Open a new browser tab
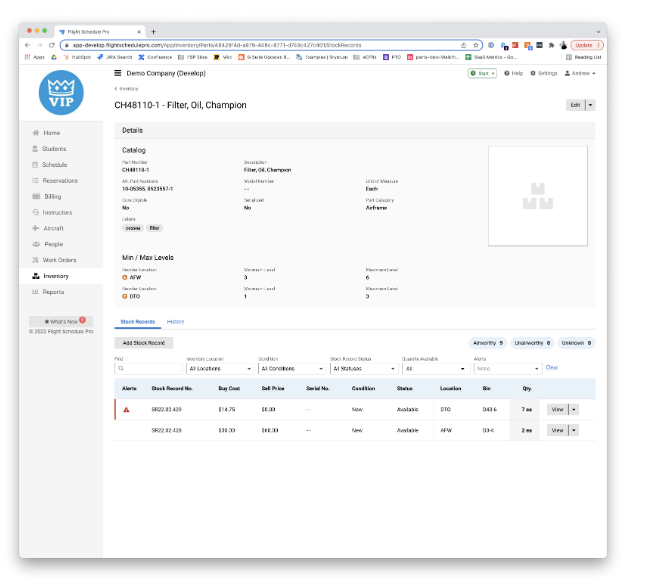 [x=153, y=31]
